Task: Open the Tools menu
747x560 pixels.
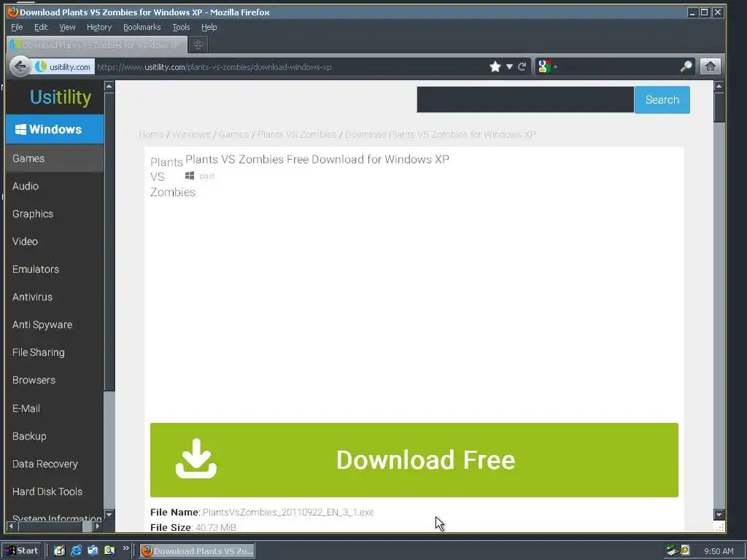Action: [x=181, y=27]
